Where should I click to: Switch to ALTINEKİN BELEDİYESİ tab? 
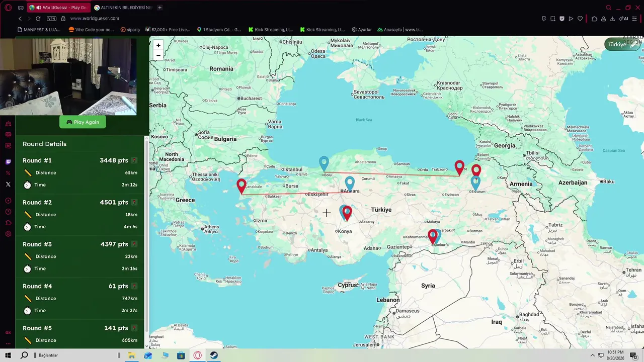[x=123, y=8]
